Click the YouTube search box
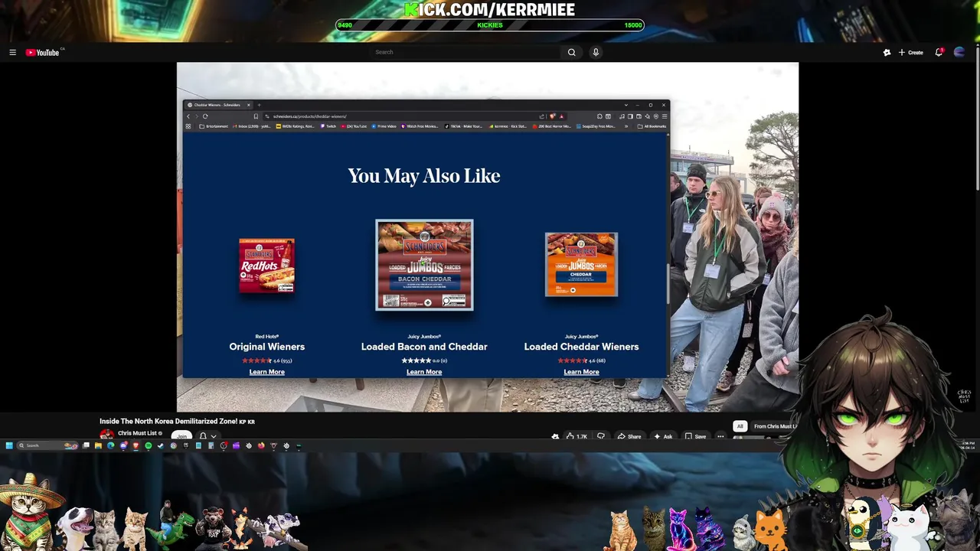The height and width of the screenshot is (551, 980). click(464, 52)
